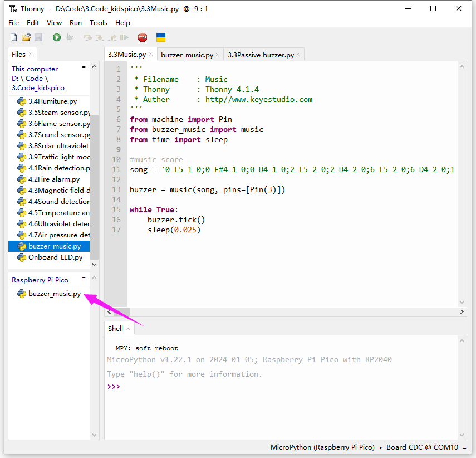Open the Edit menu

[x=33, y=23]
